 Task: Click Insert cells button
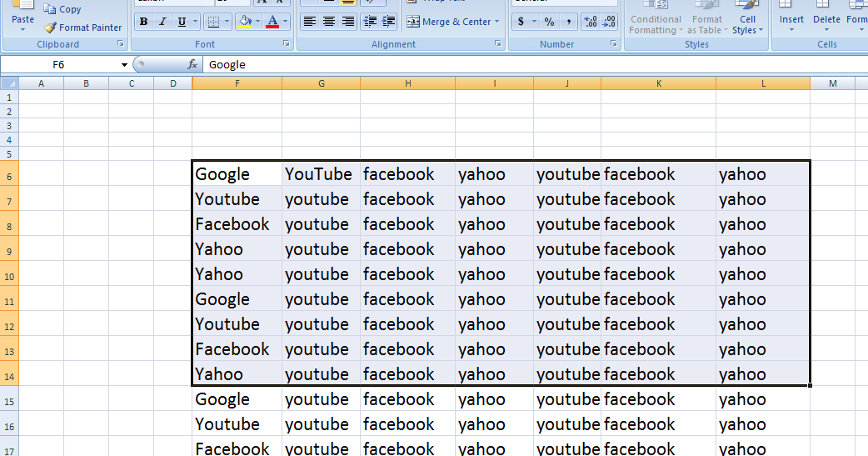(791, 17)
